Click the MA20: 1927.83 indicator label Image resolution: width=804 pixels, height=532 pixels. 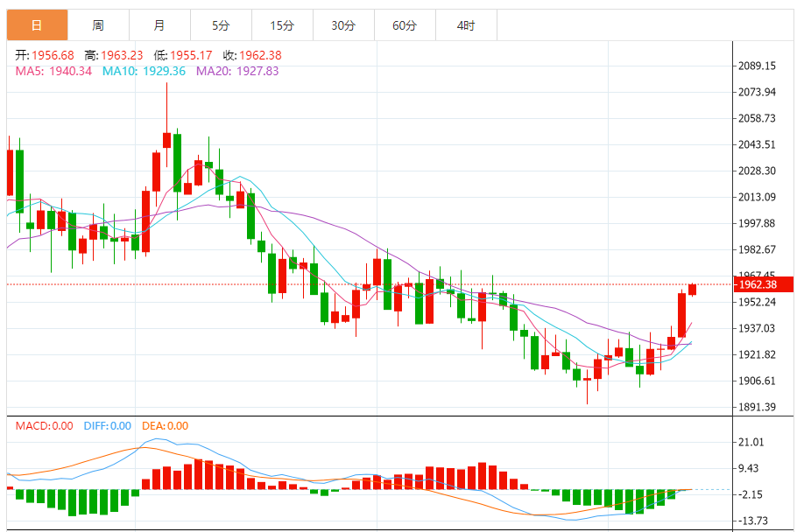coord(237,71)
